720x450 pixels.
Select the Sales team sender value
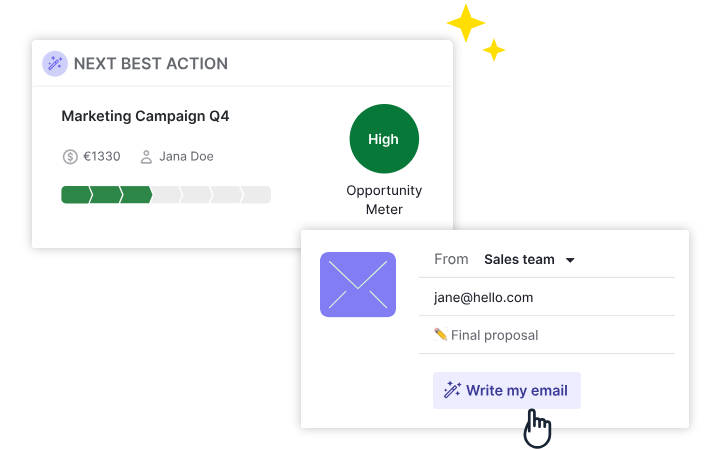[x=519, y=259]
